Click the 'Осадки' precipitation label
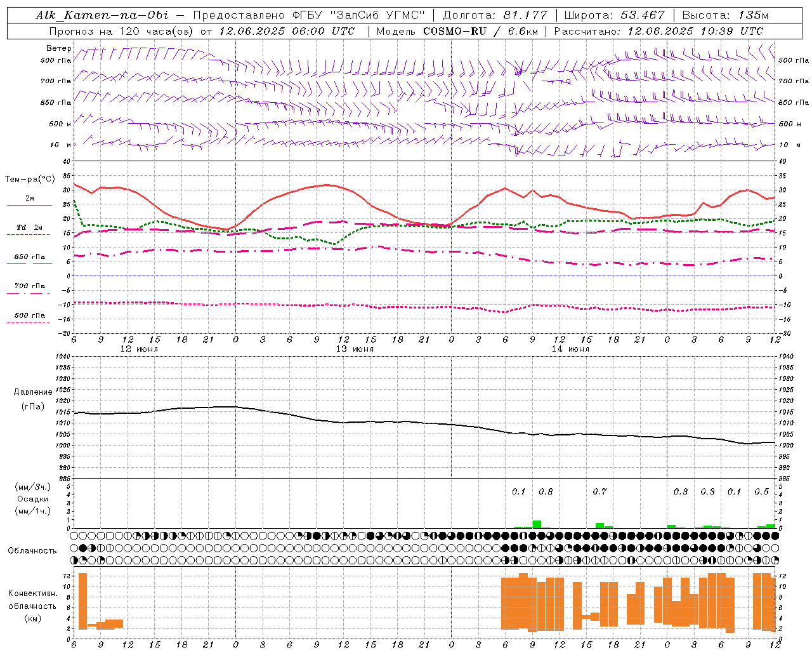812x650 pixels. coord(33,499)
